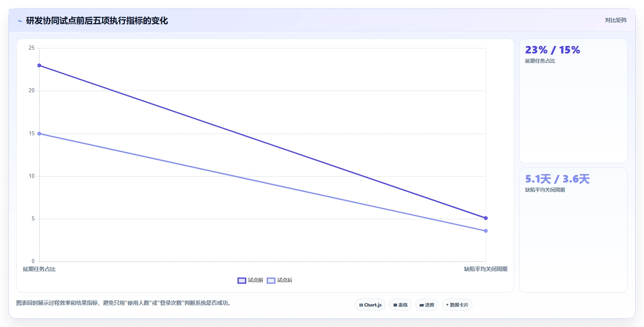The width and height of the screenshot is (644, 327).
Task: Toggle the 试点前 legend entry
Action: pyautogui.click(x=250, y=280)
